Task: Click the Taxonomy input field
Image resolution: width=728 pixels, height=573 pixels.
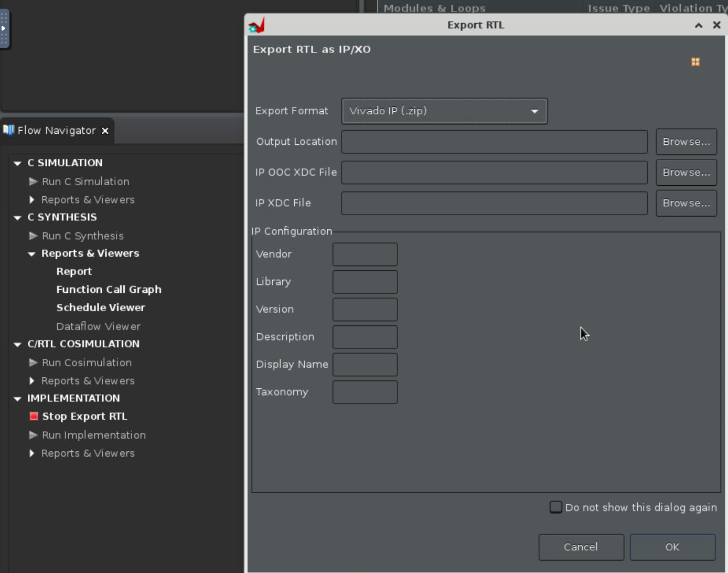Action: click(x=365, y=392)
